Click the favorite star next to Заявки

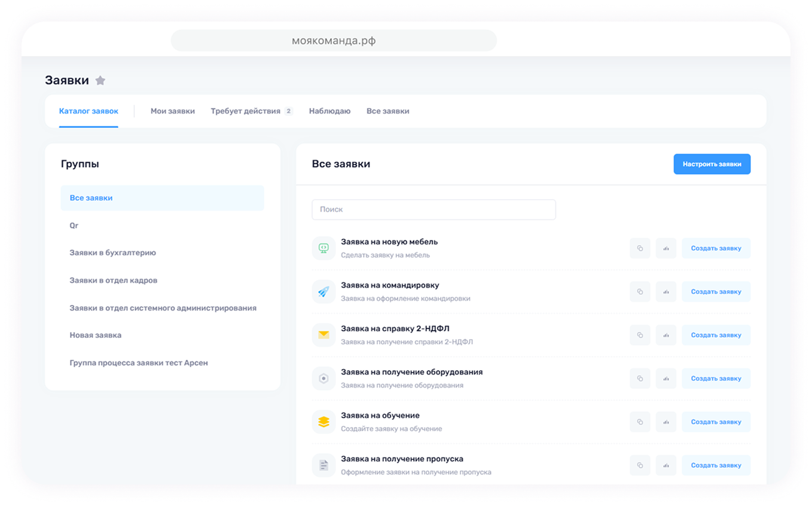pyautogui.click(x=100, y=81)
